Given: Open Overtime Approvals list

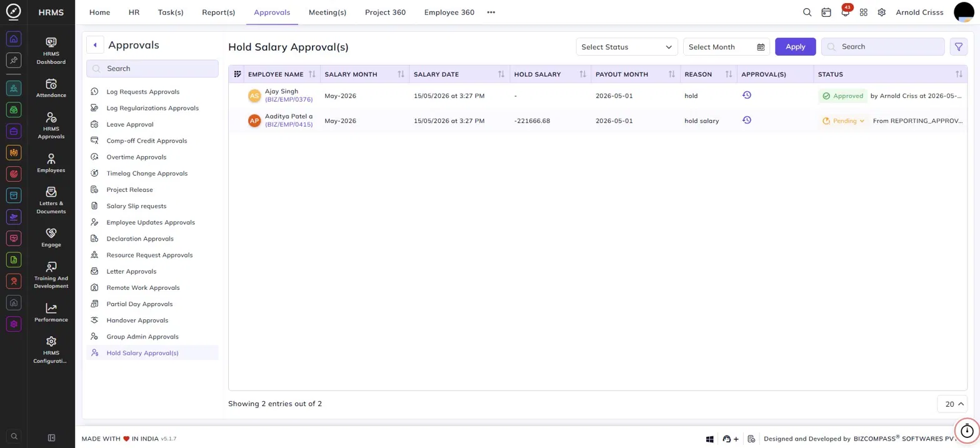Looking at the screenshot, I should pyautogui.click(x=152, y=157).
